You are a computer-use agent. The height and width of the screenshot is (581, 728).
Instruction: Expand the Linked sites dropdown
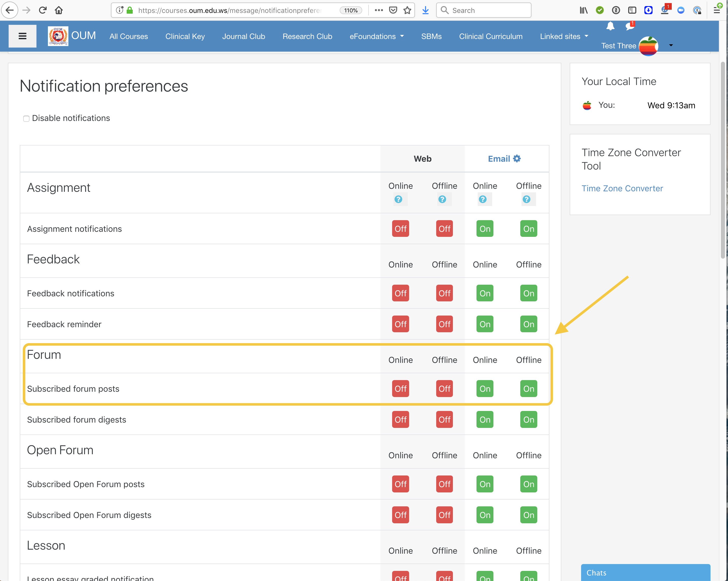coord(564,36)
